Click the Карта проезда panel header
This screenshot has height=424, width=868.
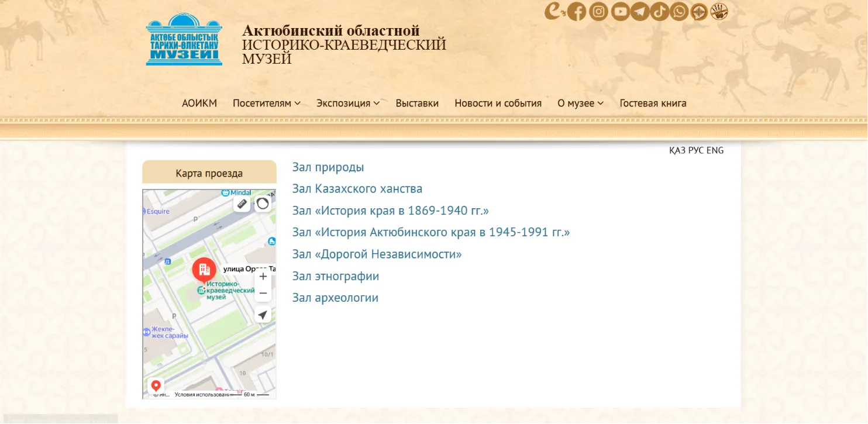point(209,173)
